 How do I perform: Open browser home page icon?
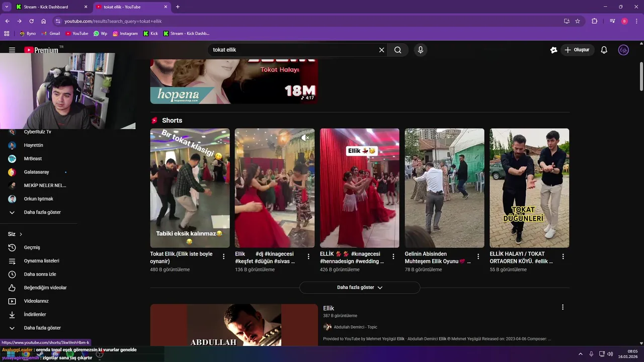[43, 21]
